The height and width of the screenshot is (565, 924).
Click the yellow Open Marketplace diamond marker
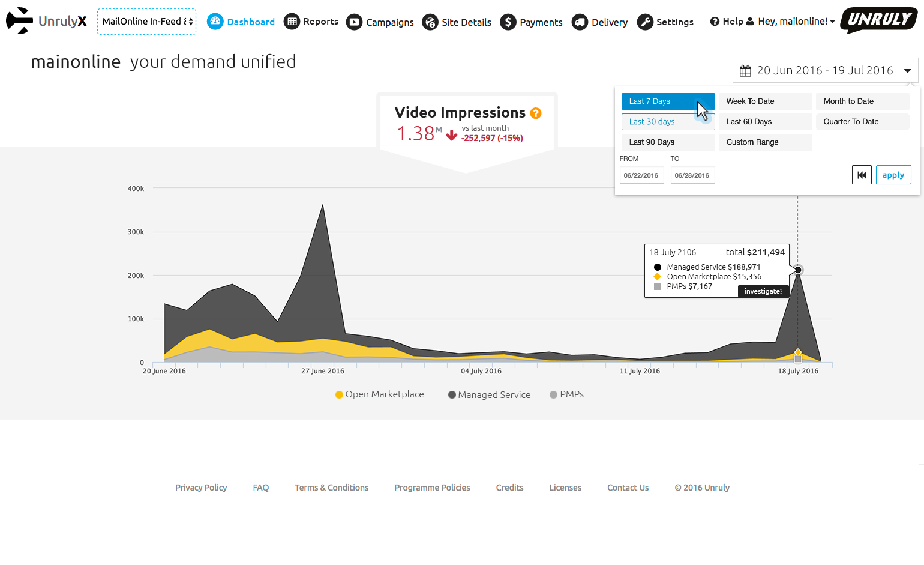[798, 352]
